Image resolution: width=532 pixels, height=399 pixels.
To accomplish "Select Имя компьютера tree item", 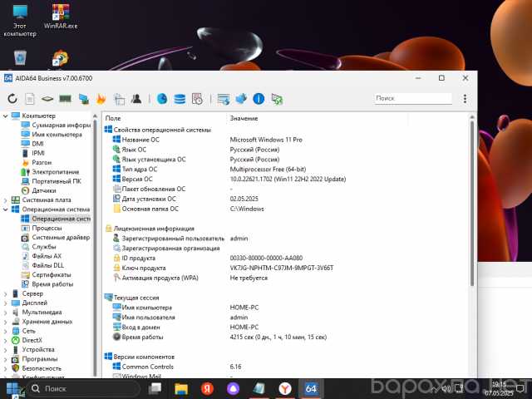I will (x=52, y=135).
